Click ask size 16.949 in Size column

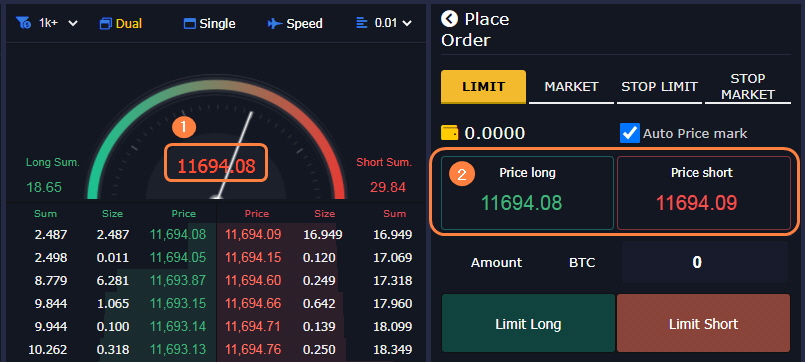click(322, 235)
